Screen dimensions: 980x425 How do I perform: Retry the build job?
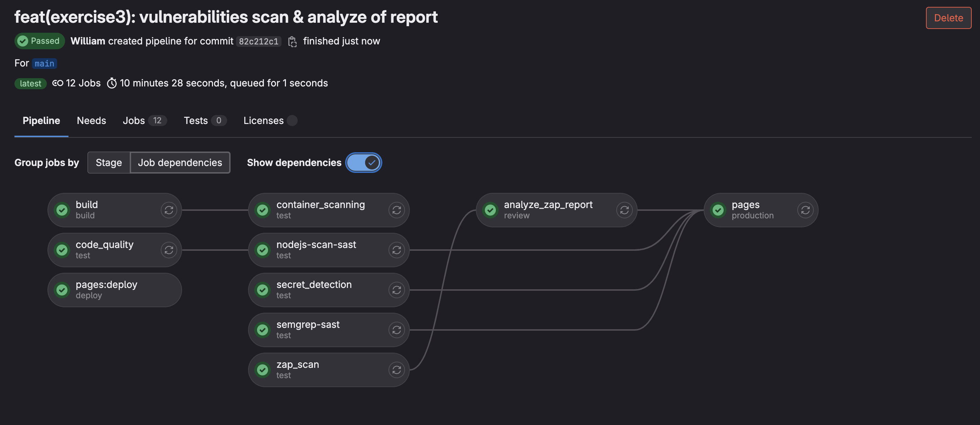pos(169,210)
